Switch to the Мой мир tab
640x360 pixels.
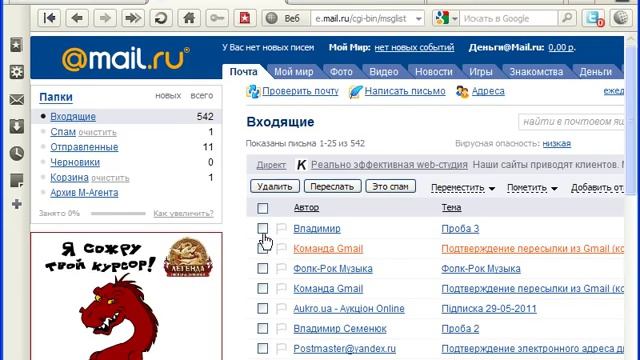[293, 72]
